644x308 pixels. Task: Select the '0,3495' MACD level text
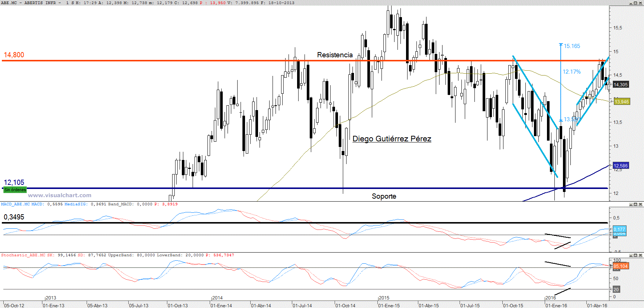click(x=14, y=217)
